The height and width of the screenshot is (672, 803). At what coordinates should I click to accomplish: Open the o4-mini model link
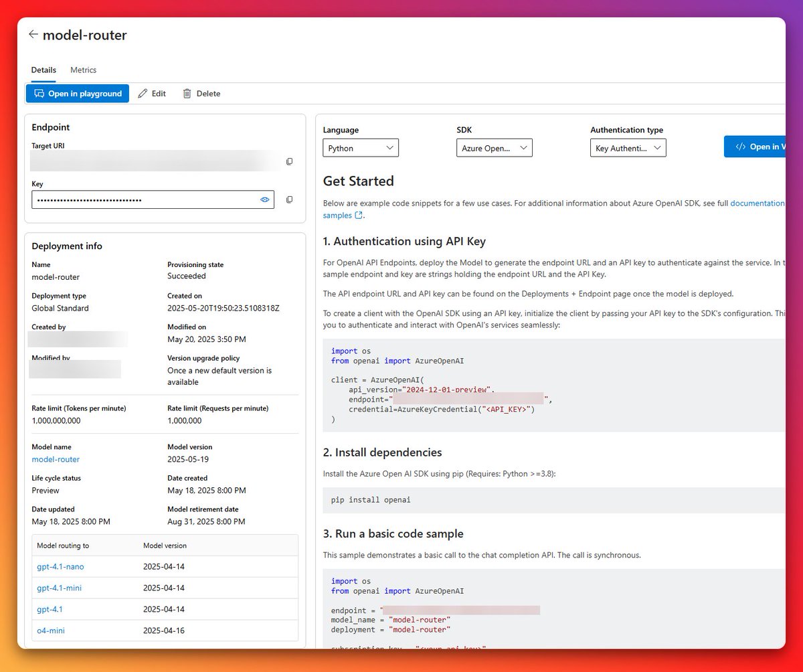click(x=51, y=631)
